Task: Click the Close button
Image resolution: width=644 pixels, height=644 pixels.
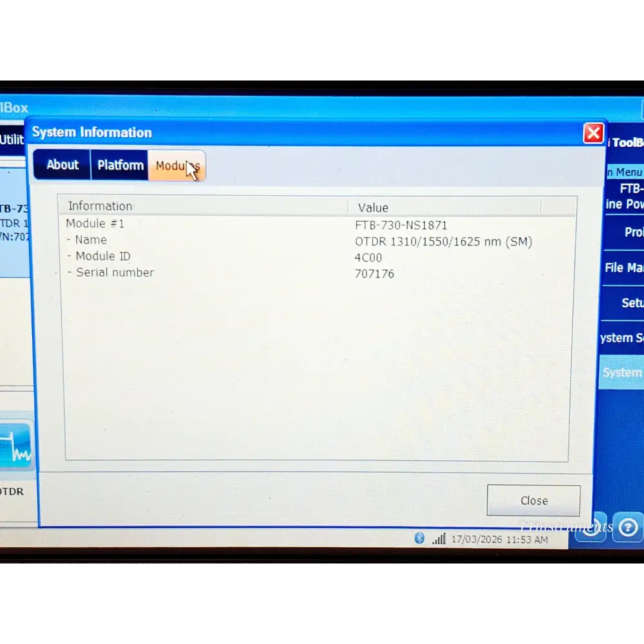Action: coord(533,500)
